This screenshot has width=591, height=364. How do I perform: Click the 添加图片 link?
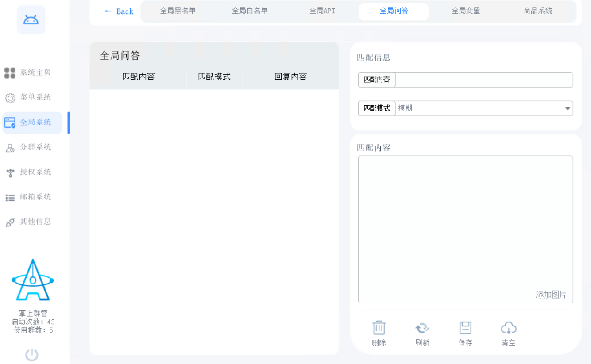[x=551, y=295]
